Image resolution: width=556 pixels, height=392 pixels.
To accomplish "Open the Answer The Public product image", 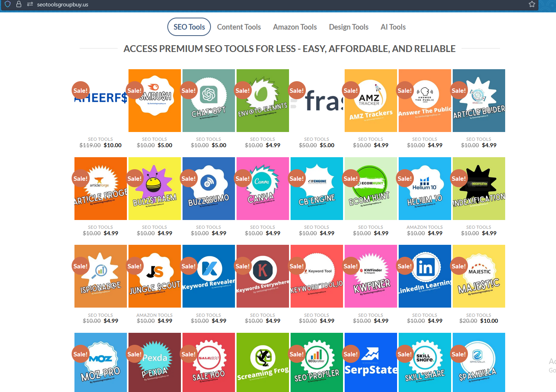I will tap(425, 100).
